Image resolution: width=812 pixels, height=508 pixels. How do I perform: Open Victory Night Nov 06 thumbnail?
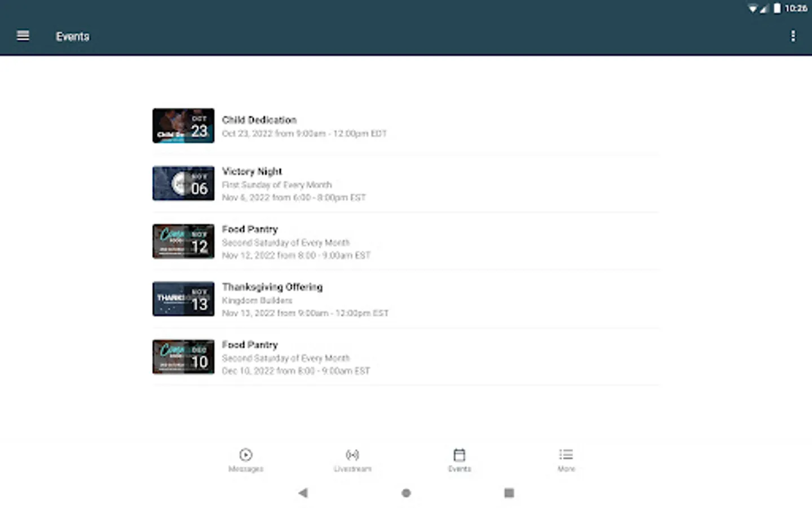(183, 183)
